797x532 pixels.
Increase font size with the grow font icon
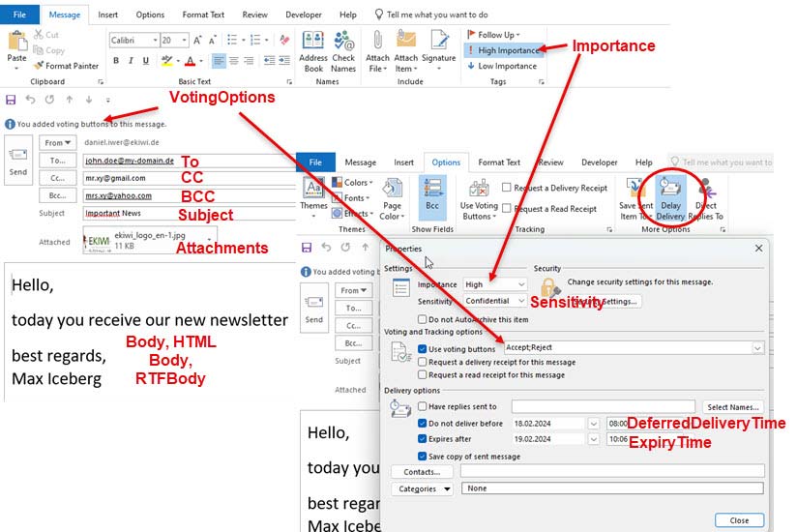(197, 40)
